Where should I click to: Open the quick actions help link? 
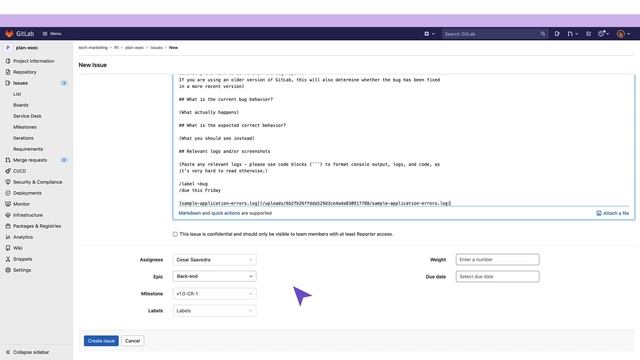226,213
